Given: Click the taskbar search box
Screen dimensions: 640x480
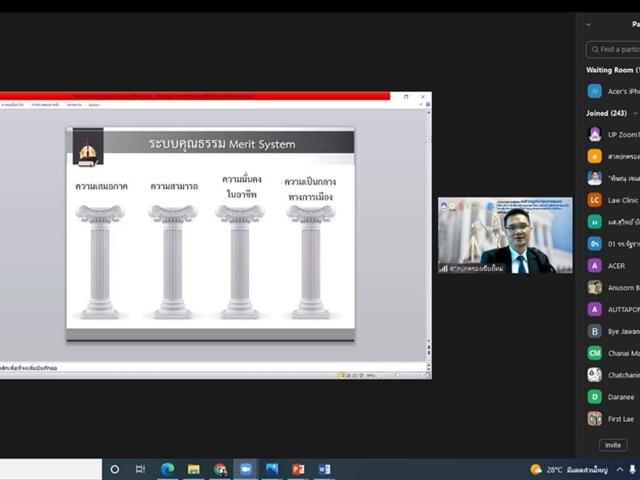Looking at the screenshot, I should [x=51, y=469].
